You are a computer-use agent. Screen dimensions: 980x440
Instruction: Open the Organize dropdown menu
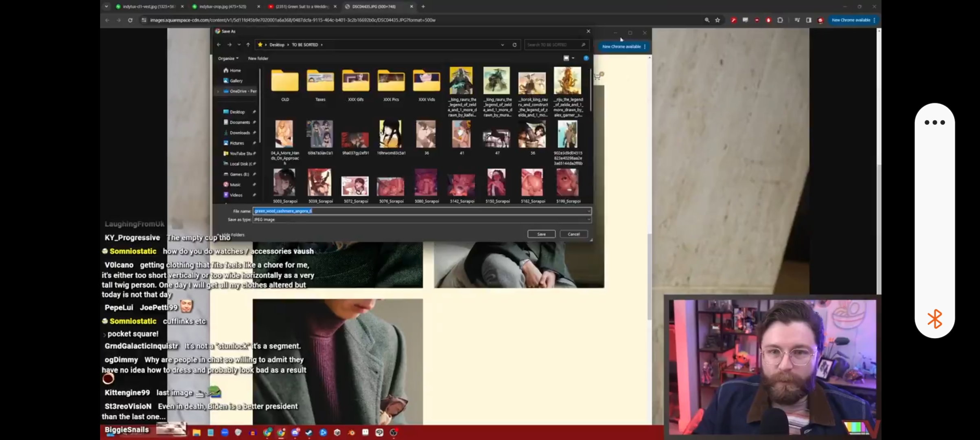point(228,58)
